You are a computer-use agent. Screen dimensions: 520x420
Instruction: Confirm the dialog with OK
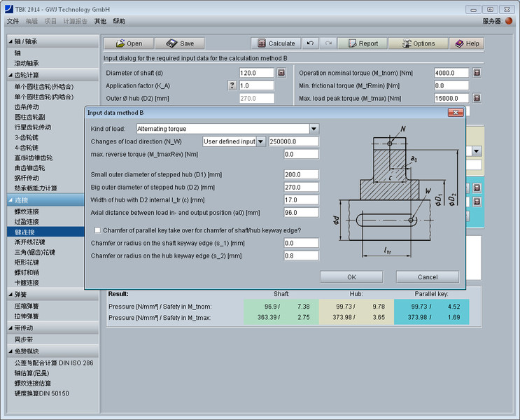tap(351, 276)
